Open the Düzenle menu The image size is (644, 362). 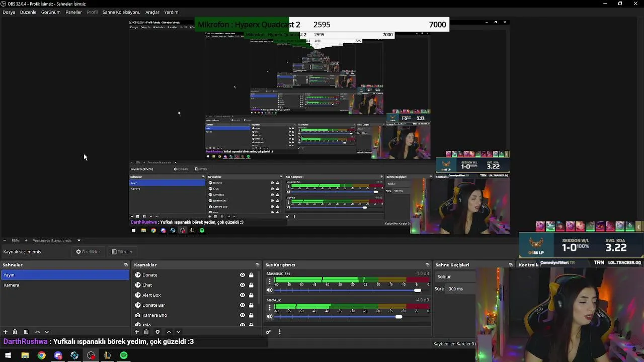pyautogui.click(x=28, y=12)
